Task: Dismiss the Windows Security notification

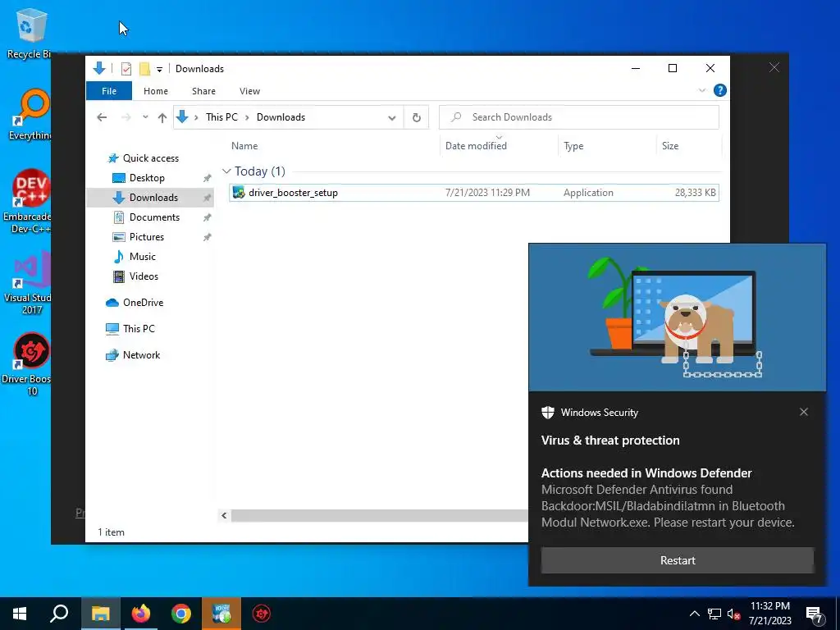Action: coord(804,412)
